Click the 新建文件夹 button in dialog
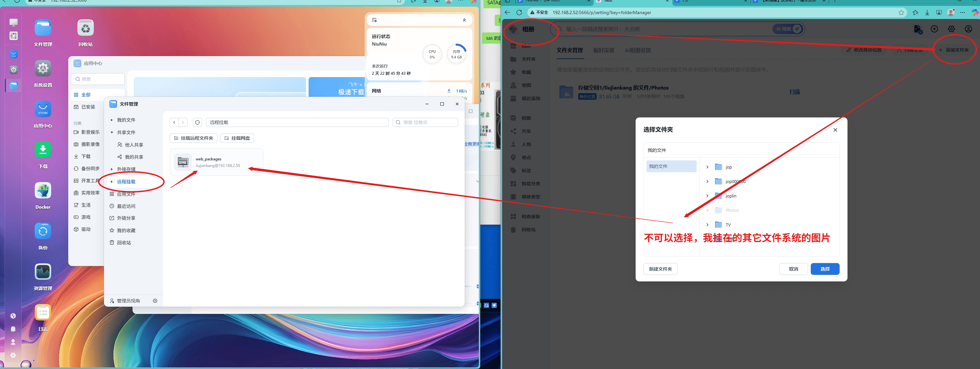Screen dimensions: 980x369 pos(660,269)
